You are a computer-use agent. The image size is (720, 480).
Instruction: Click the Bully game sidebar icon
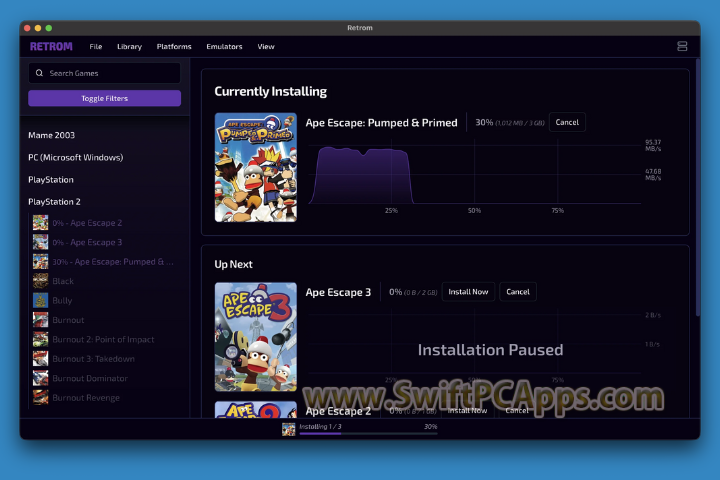(40, 300)
